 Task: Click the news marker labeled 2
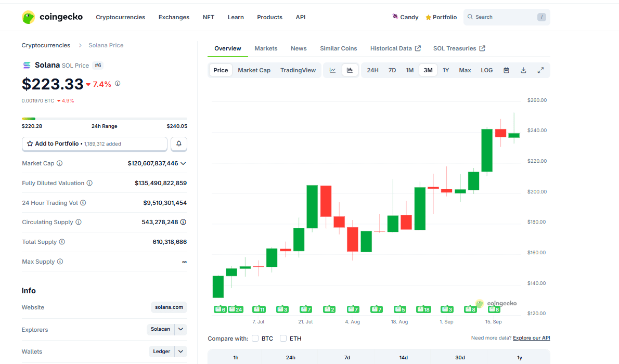coord(329,309)
